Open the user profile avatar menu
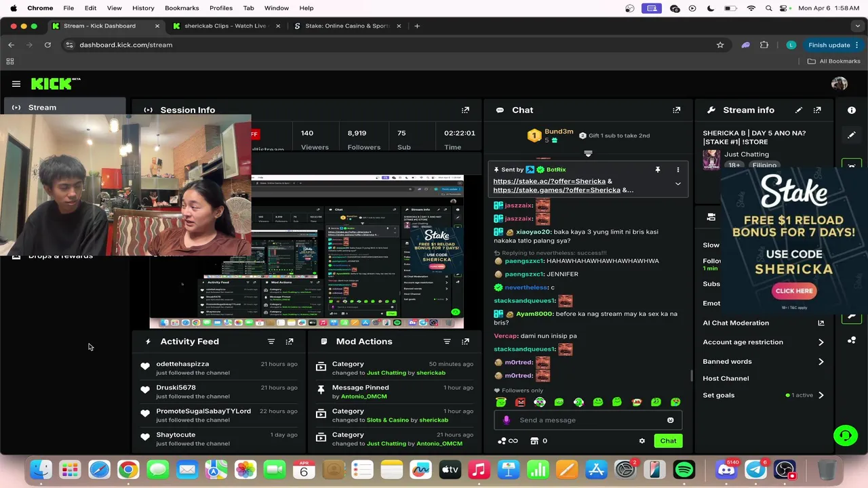This screenshot has width=868, height=488. 840,83
